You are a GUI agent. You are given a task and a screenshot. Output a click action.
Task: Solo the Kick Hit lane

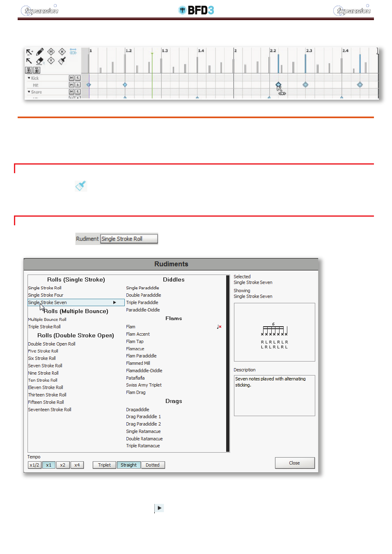[78, 85]
